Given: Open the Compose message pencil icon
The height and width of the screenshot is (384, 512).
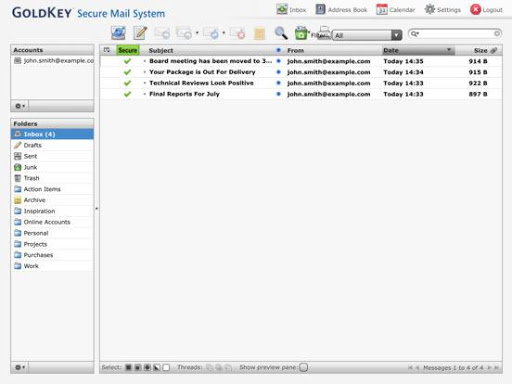Looking at the screenshot, I should [140, 33].
